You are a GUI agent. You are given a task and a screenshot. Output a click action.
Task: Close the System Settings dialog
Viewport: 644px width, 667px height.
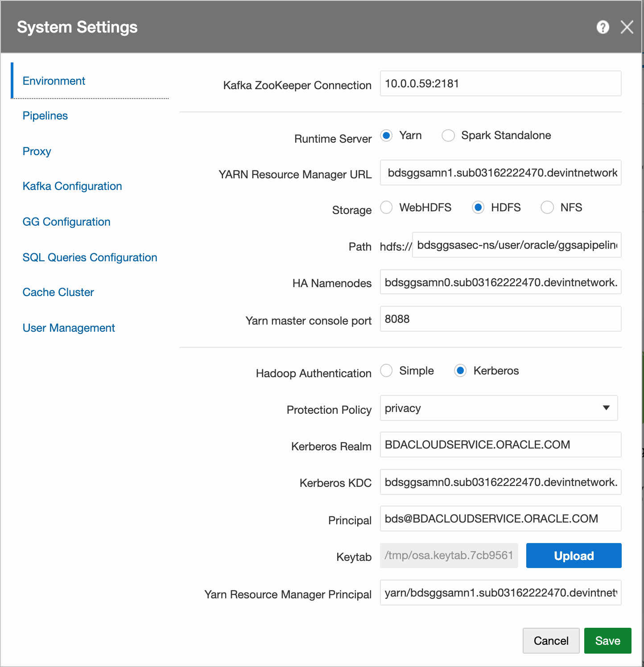click(627, 27)
